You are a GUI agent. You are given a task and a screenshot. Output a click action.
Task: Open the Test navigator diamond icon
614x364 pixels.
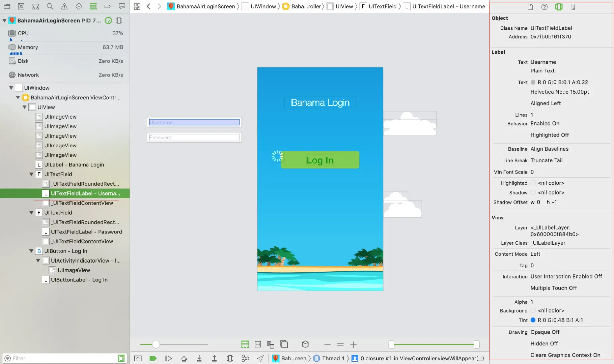click(79, 6)
